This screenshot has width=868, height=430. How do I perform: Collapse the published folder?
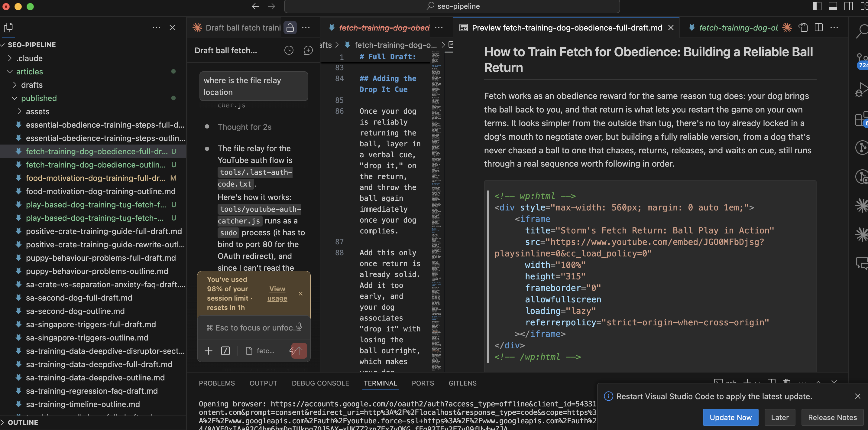tap(15, 98)
